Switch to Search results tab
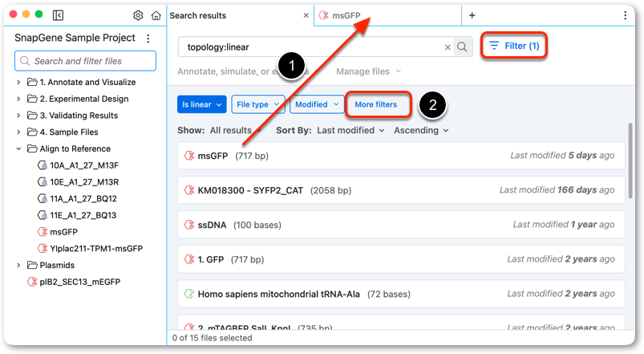644x354 pixels. coord(241,15)
